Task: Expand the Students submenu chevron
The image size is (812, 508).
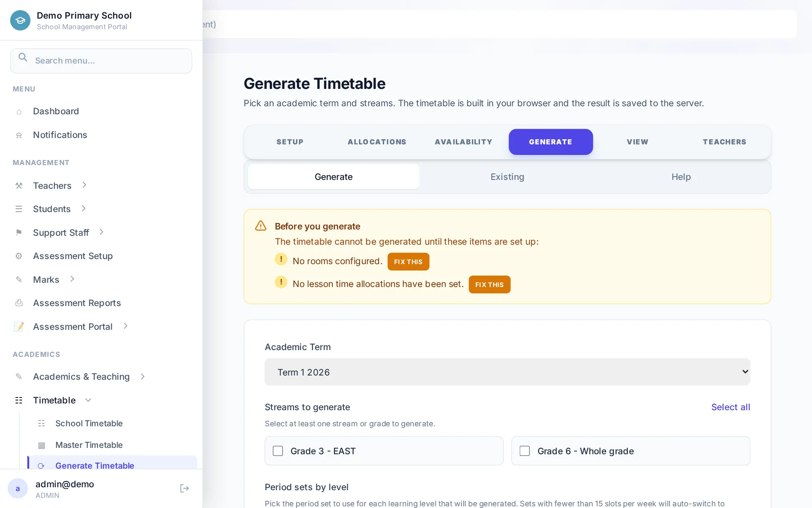Action: pyautogui.click(x=84, y=208)
